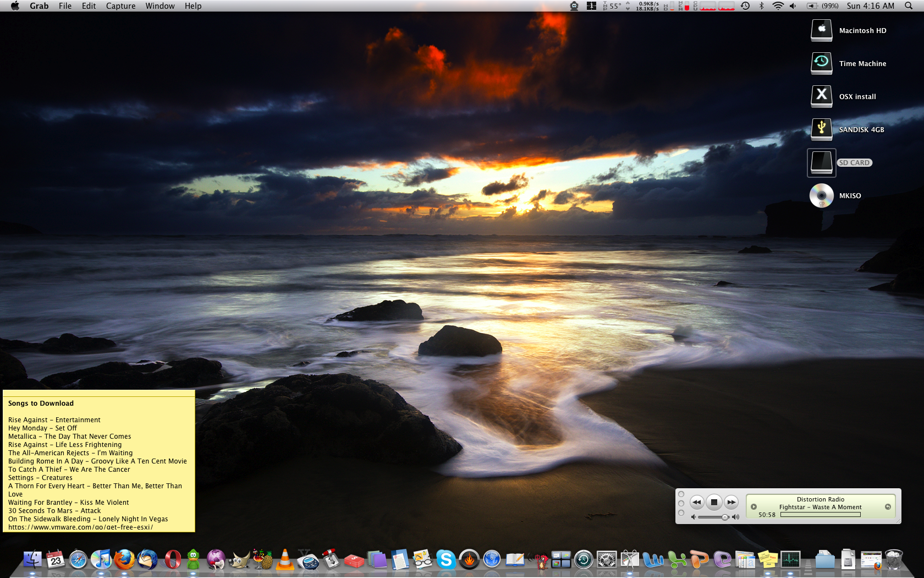Open the book and pencil Dock icon
The height and width of the screenshot is (578, 924).
click(x=515, y=560)
